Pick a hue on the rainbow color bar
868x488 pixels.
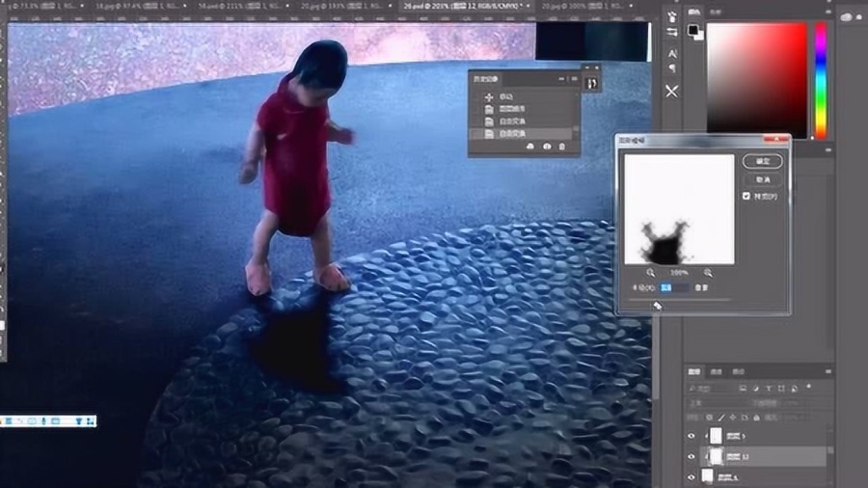tap(822, 80)
